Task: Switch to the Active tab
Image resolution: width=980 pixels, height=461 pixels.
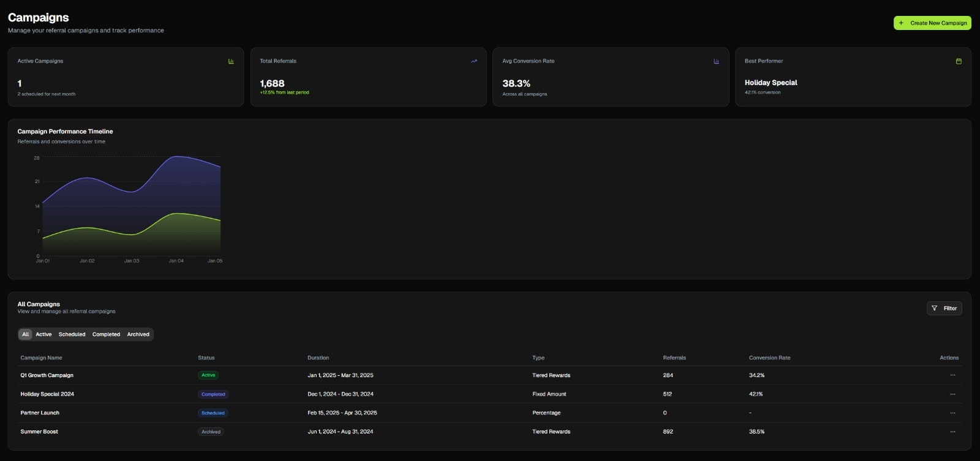Action: point(43,334)
